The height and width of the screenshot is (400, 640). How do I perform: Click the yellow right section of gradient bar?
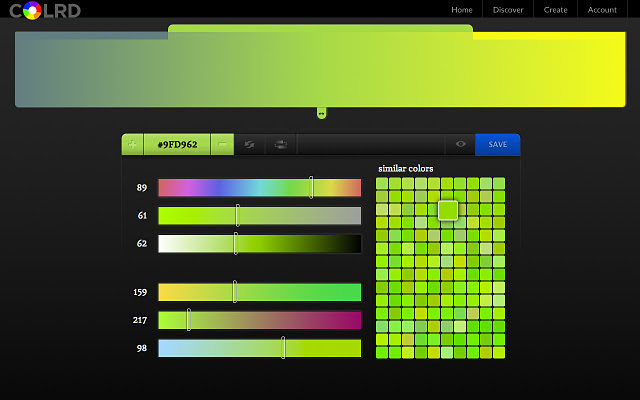click(549, 69)
